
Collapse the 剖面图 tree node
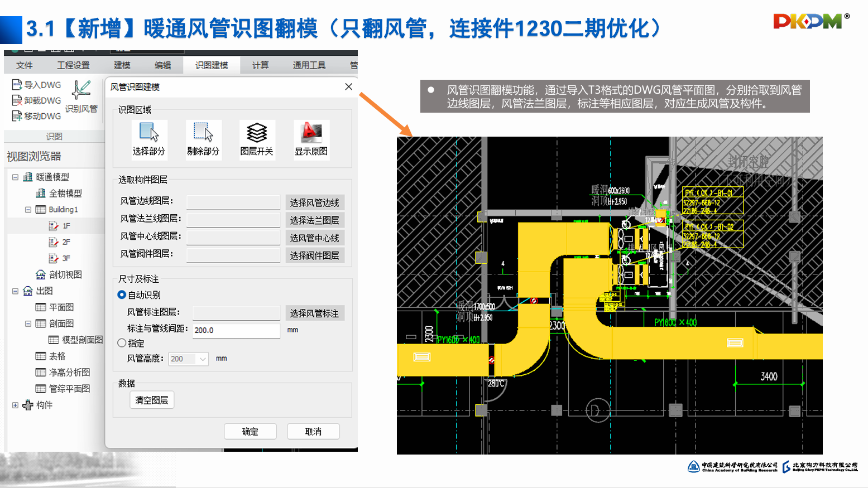[x=28, y=323]
